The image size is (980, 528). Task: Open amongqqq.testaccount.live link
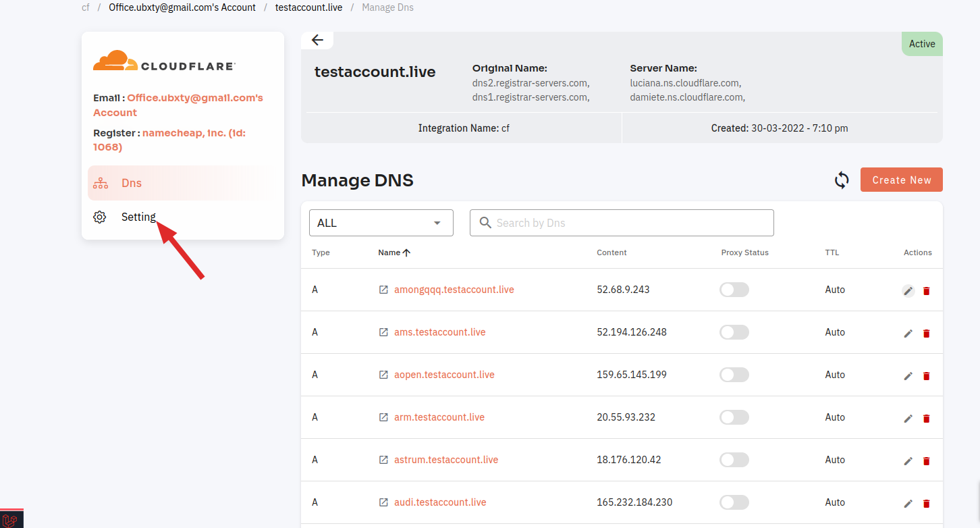[x=454, y=290]
